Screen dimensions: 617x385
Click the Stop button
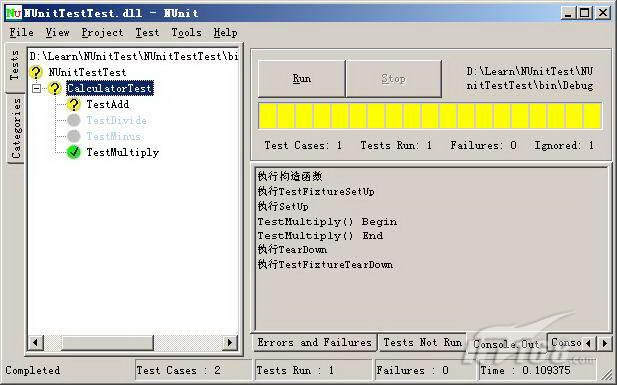pyautogui.click(x=393, y=79)
